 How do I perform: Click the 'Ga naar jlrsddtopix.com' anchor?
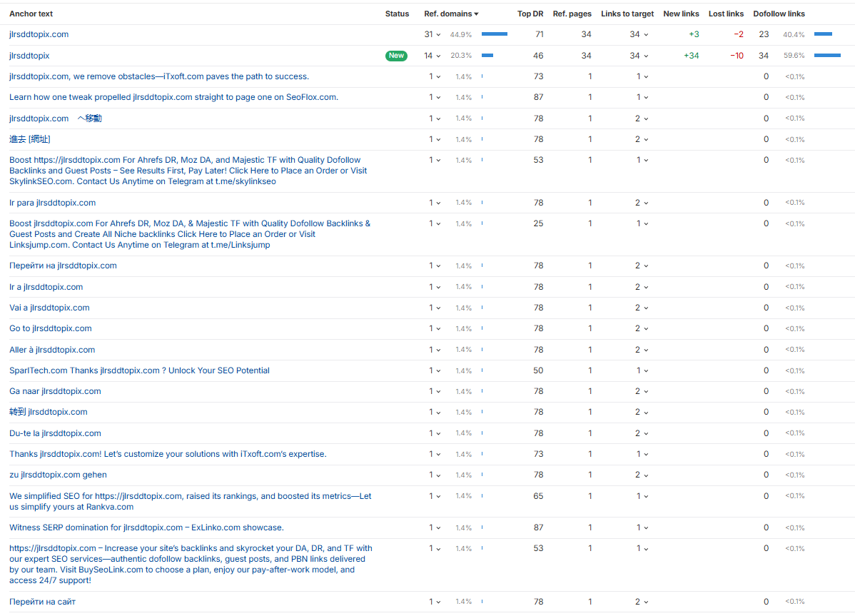tap(55, 391)
